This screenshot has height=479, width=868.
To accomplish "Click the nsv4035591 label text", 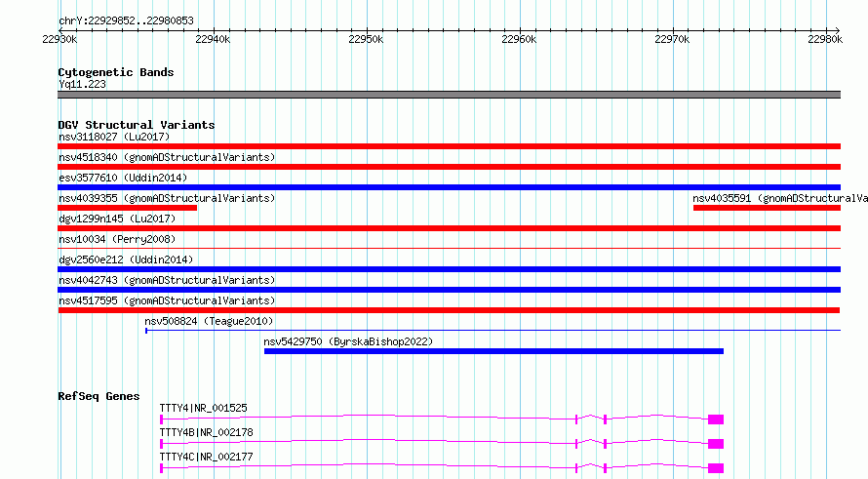I will click(x=780, y=198).
